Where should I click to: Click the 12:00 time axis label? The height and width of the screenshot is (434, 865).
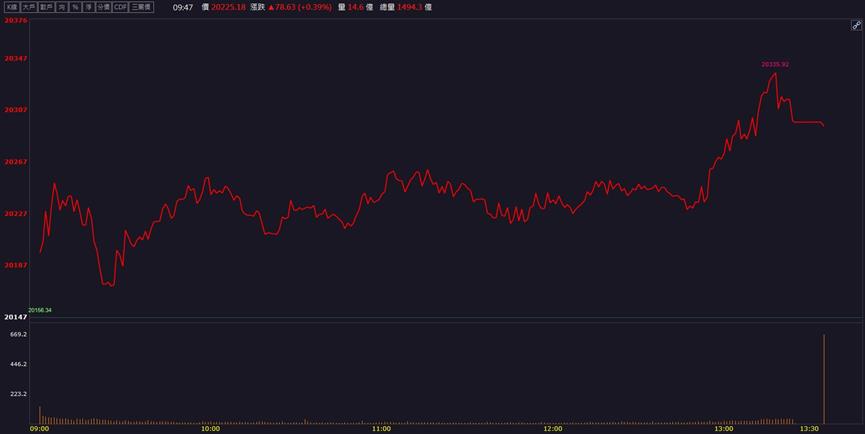553,428
